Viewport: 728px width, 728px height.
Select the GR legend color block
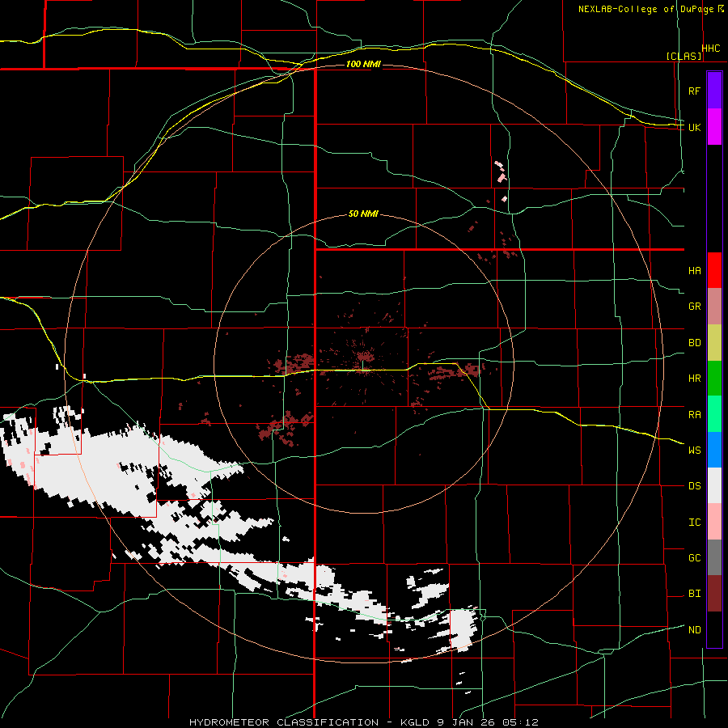click(714, 306)
